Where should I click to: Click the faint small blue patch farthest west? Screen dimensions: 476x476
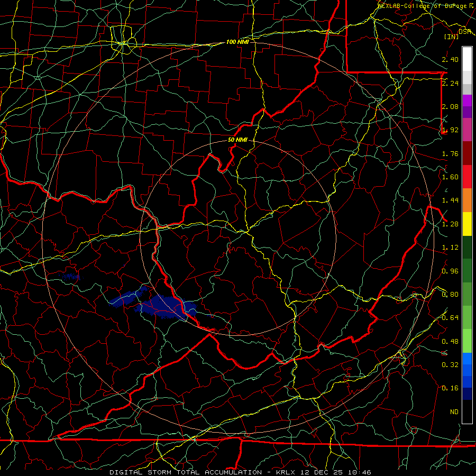coord(70,276)
